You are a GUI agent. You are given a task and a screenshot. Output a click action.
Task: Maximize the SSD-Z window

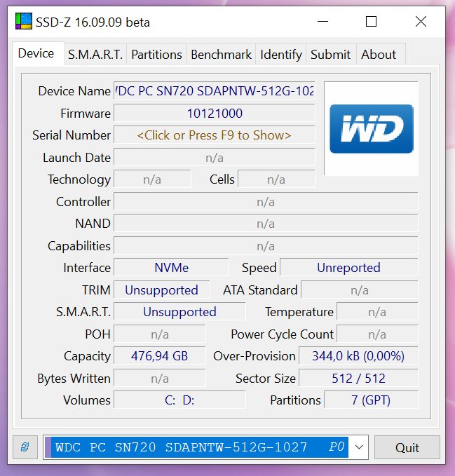point(371,22)
